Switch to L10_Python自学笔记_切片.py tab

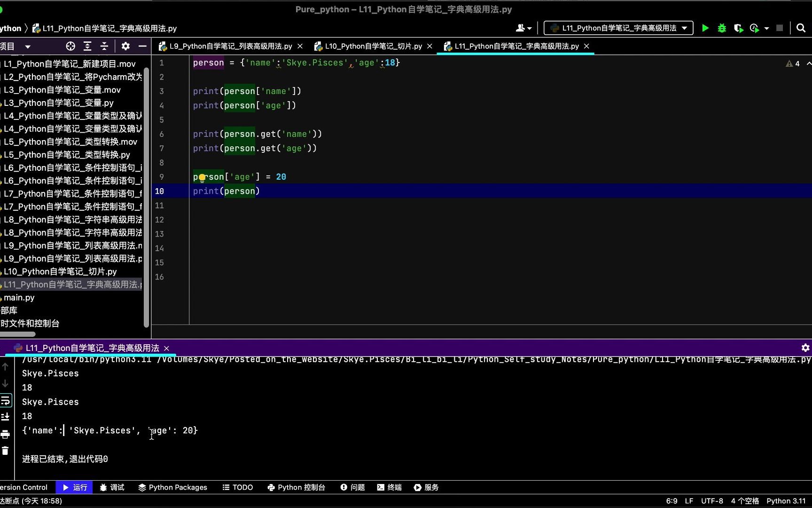(371, 46)
